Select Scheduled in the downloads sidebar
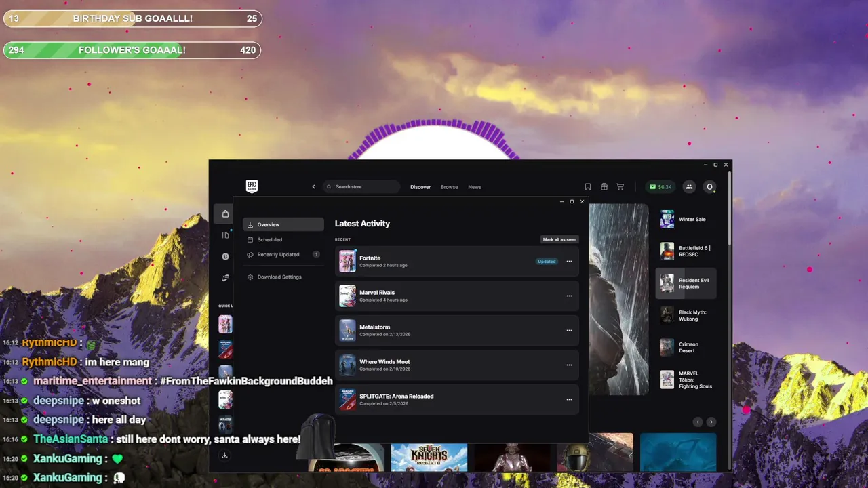Screen dimensions: 868x488 (283, 239)
